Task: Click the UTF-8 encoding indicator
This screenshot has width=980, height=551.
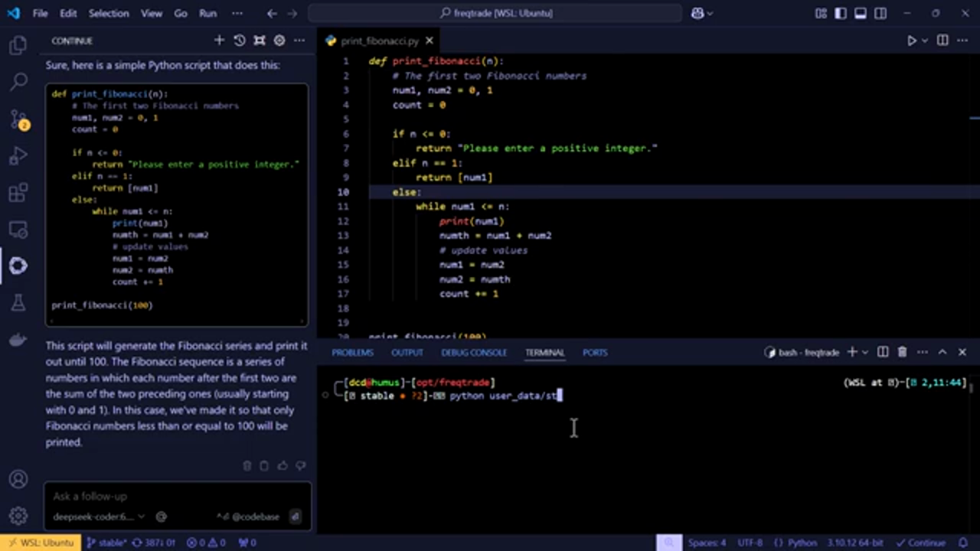Action: 750,543
